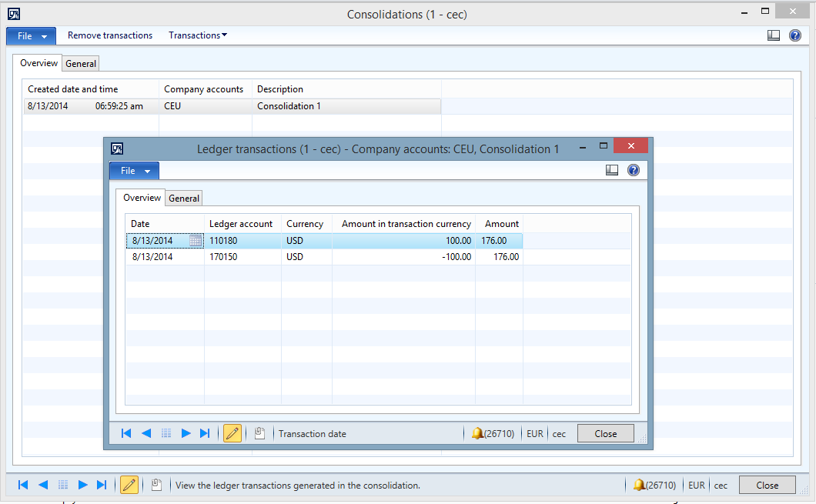Expand the Transactions dropdown menu
This screenshot has width=816, height=504.
click(198, 35)
